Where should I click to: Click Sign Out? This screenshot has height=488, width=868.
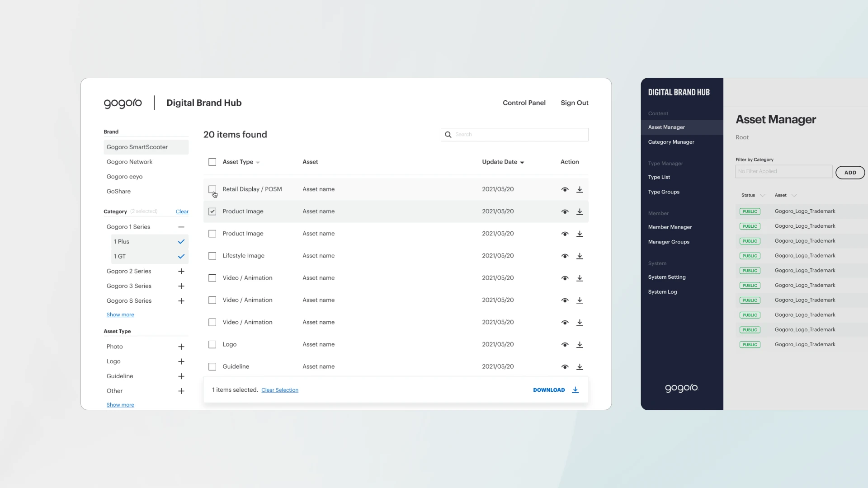tap(575, 103)
